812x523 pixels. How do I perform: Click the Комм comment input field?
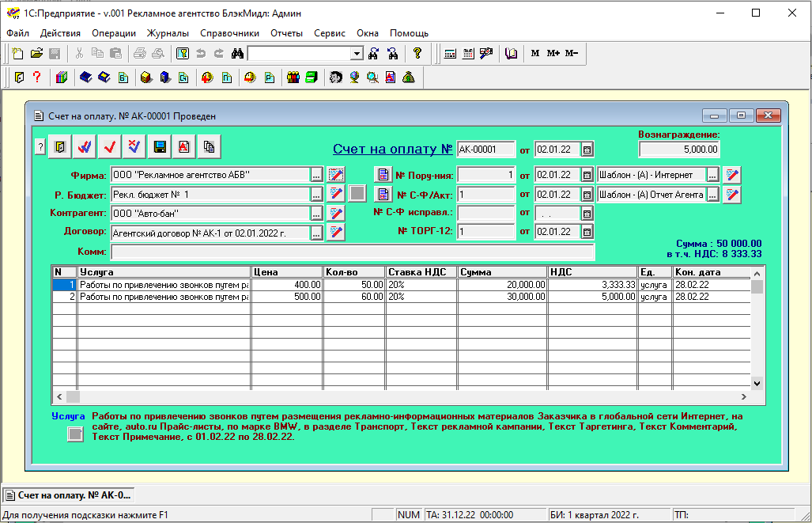(352, 252)
